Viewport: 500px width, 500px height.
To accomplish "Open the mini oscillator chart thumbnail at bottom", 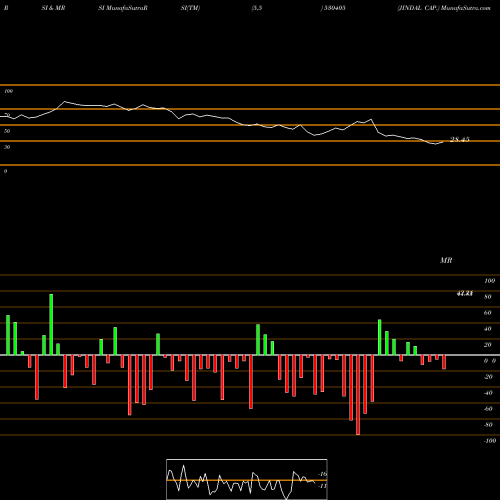I will (247, 479).
